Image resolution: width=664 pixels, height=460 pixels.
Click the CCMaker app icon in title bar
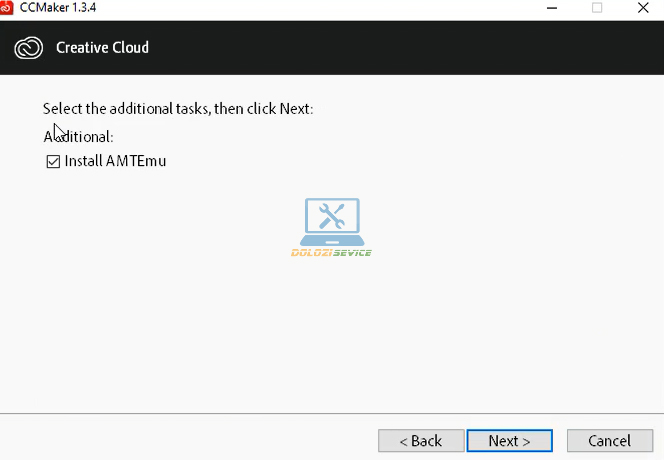click(x=7, y=7)
